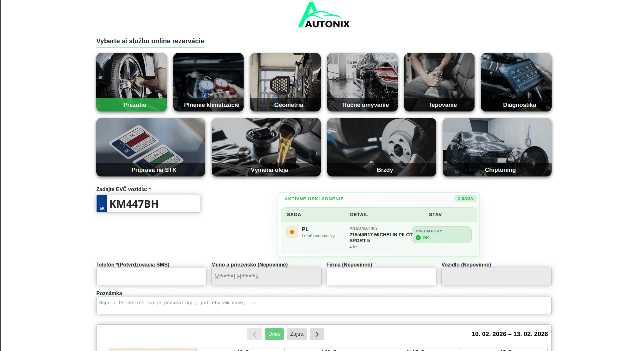Choose Ručné umývanie service
This screenshot has height=351, width=644.
coord(362,82)
